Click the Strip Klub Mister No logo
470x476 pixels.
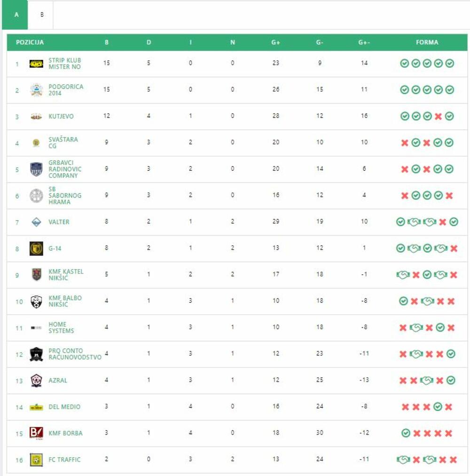click(36, 64)
